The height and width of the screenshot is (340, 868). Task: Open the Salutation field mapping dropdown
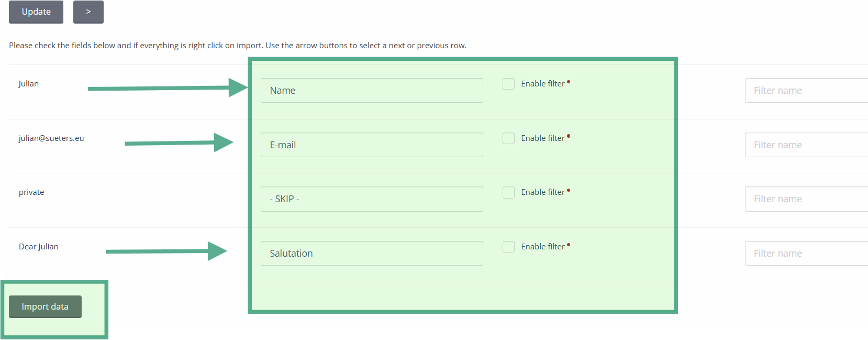coord(372,254)
